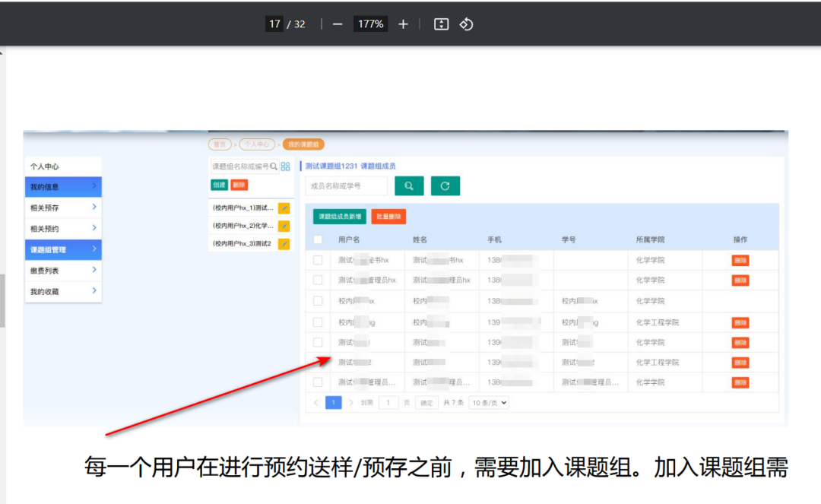Click the 姓名 column header
Screen dimensions: 821x504
pyautogui.click(x=420, y=239)
